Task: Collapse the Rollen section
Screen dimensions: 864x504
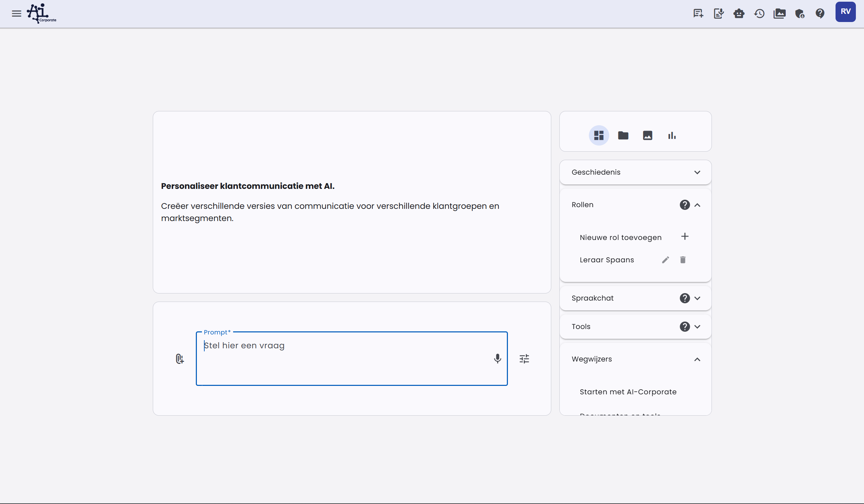Action: click(x=698, y=204)
